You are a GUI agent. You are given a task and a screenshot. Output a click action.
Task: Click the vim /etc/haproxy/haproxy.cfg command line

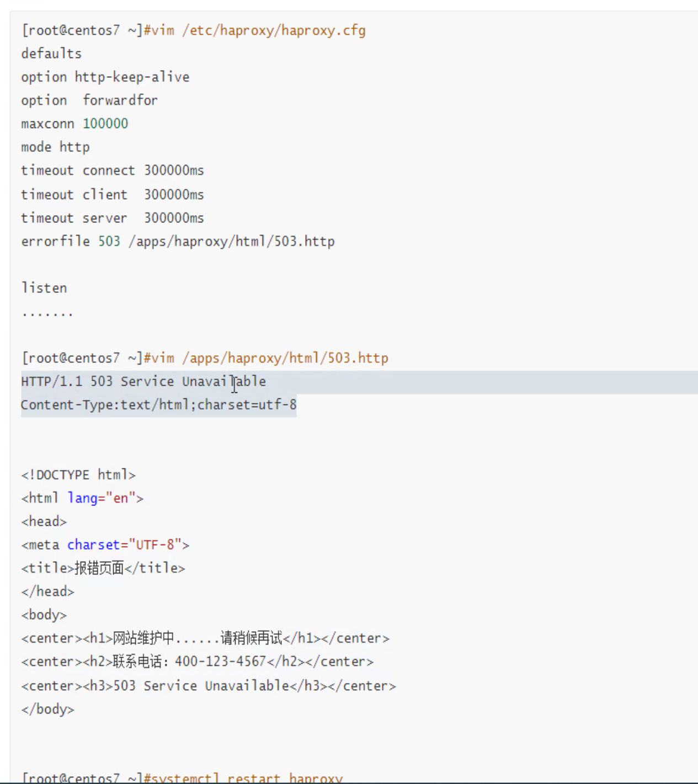(x=193, y=30)
